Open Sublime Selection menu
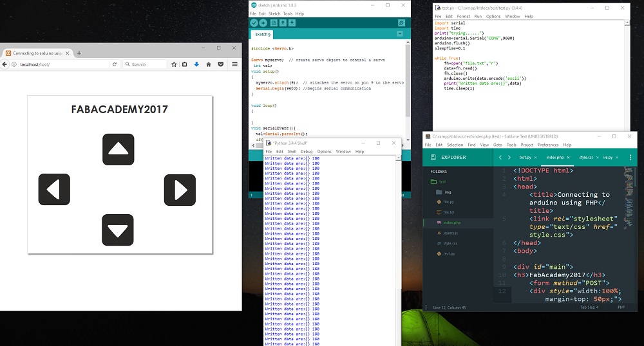The height and width of the screenshot is (346, 644). tap(455, 145)
